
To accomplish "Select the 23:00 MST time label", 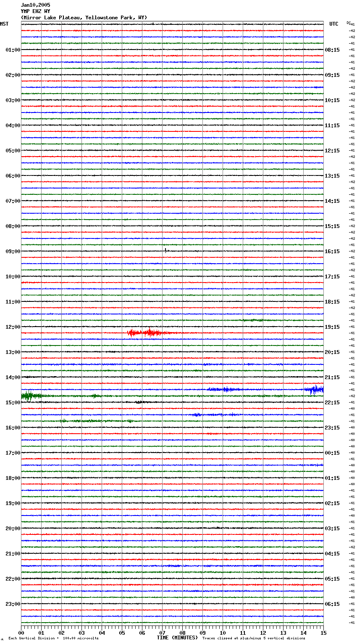I will point(13,604).
